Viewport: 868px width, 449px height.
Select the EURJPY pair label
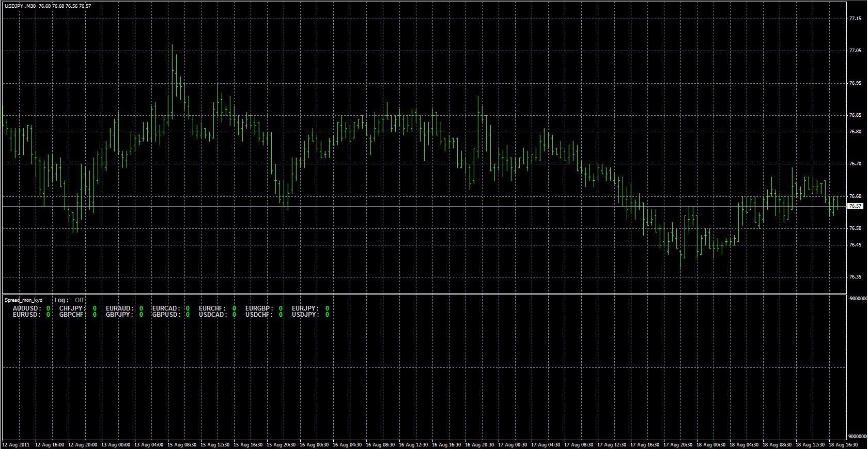[x=305, y=308]
